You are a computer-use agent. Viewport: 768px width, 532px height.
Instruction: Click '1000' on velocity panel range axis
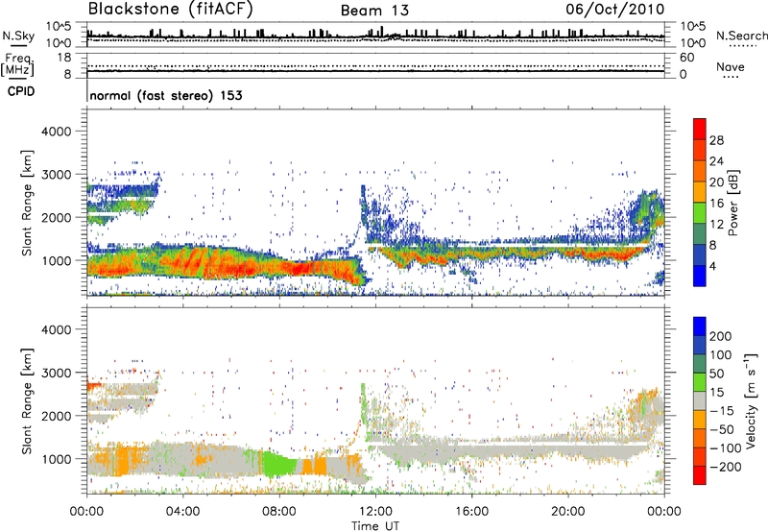click(57, 459)
